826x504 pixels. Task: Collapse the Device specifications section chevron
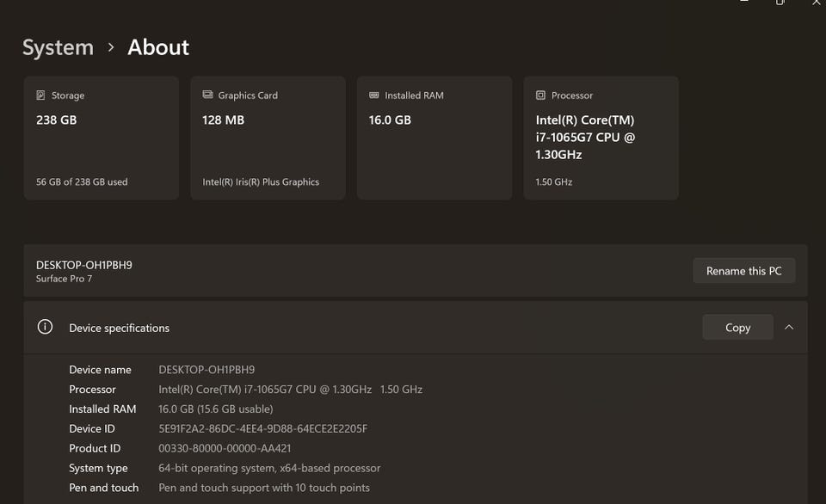(x=789, y=328)
